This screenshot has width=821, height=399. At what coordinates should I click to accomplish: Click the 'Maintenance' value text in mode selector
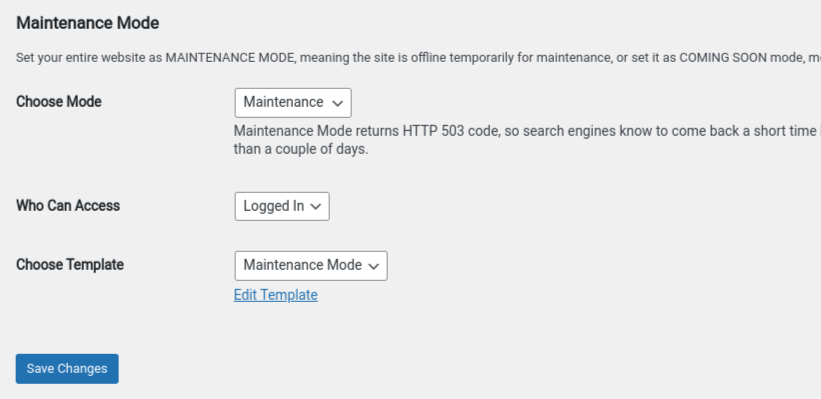[283, 102]
